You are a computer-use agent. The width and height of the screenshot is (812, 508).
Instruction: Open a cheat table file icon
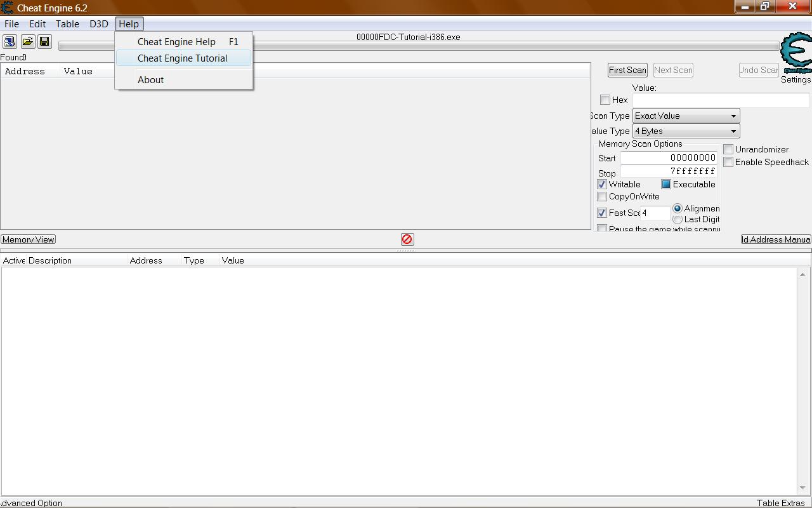point(27,42)
